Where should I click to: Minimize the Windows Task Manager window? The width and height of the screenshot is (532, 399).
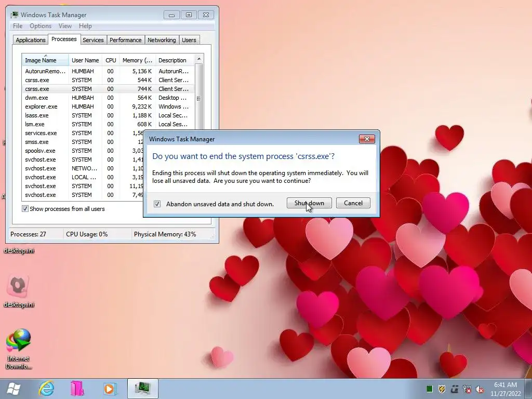(x=171, y=15)
